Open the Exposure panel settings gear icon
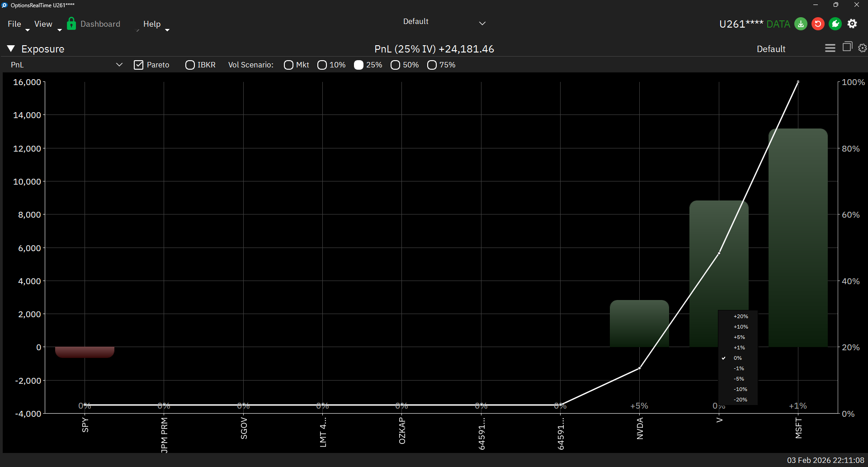 pos(863,48)
